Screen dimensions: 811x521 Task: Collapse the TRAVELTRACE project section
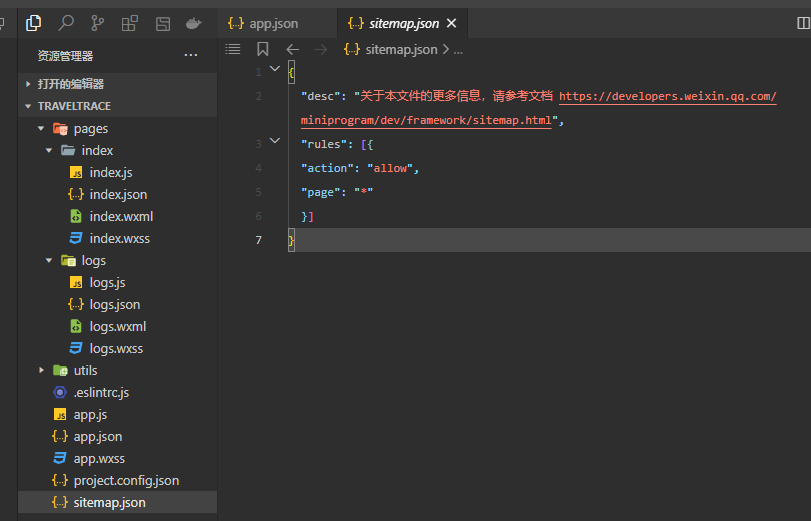click(117, 106)
